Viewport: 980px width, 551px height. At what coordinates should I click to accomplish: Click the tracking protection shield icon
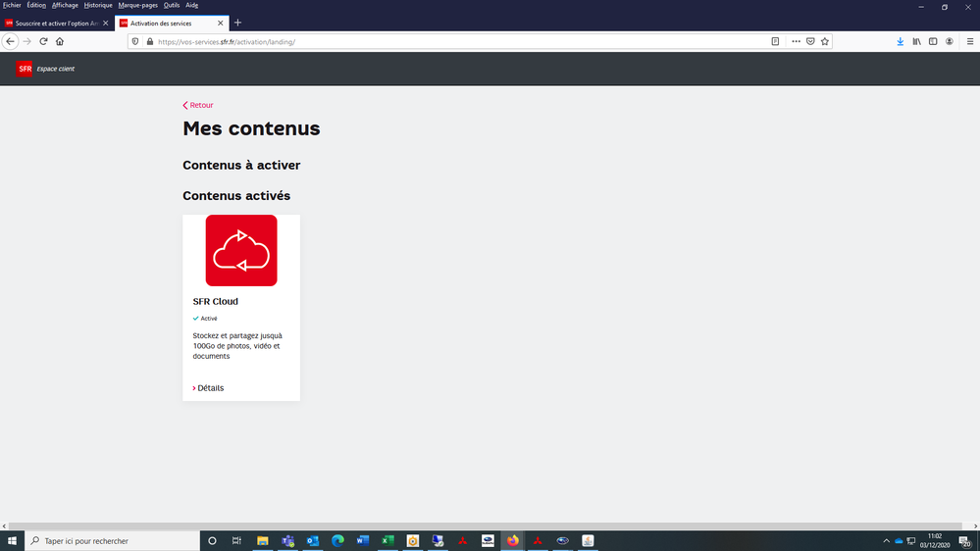click(135, 41)
